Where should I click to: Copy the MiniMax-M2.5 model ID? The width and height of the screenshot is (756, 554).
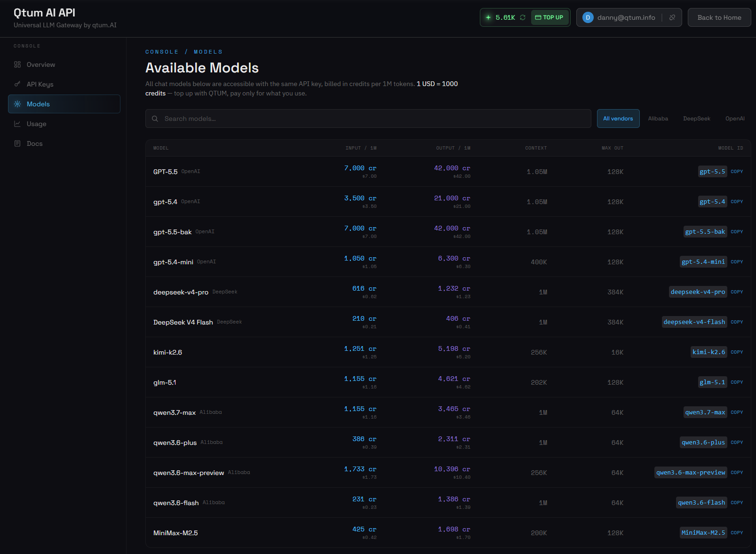click(737, 533)
